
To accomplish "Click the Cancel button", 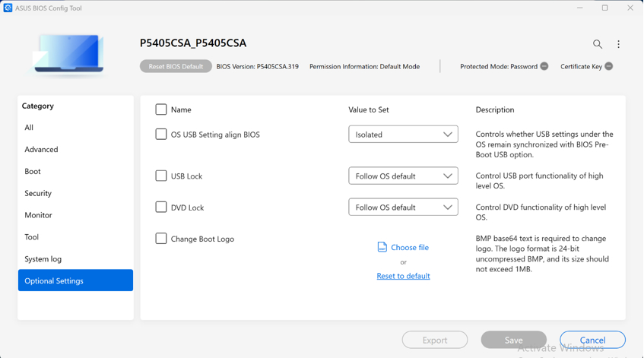I will pos(592,340).
